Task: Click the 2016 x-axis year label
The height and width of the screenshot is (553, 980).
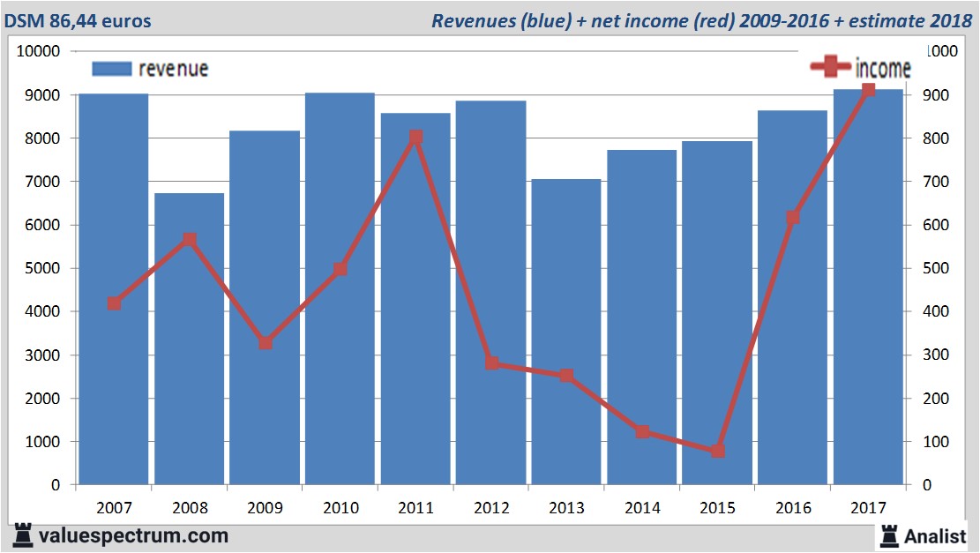Action: [793, 507]
